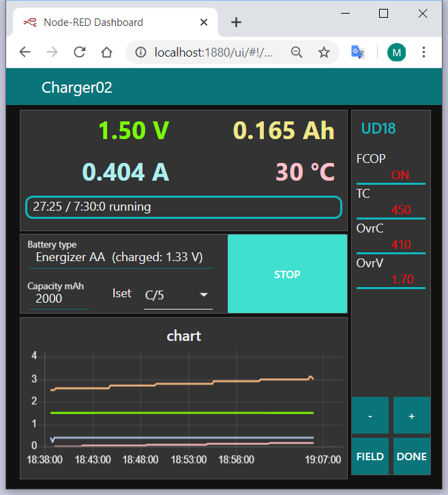Click the green line in the chart
The height and width of the screenshot is (495, 448).
point(182,412)
